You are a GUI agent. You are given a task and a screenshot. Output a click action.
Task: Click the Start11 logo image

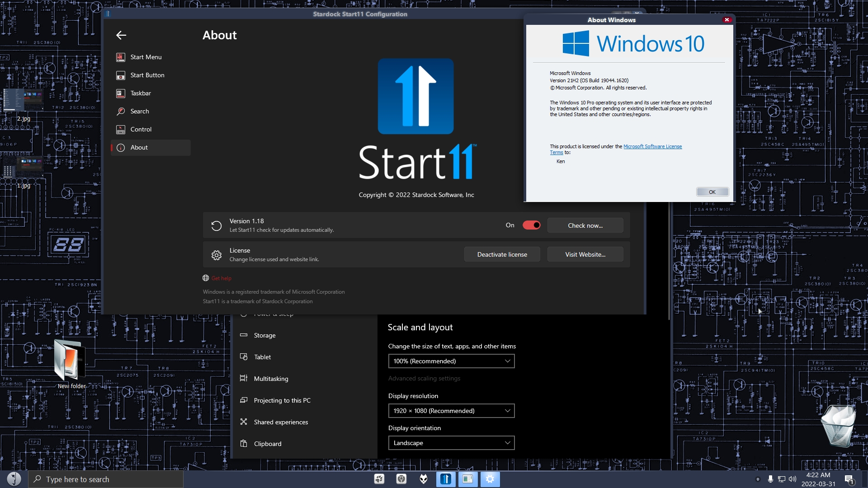(x=415, y=96)
